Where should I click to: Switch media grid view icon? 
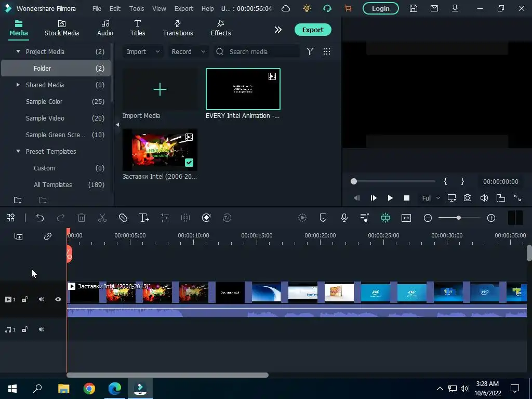click(x=326, y=51)
